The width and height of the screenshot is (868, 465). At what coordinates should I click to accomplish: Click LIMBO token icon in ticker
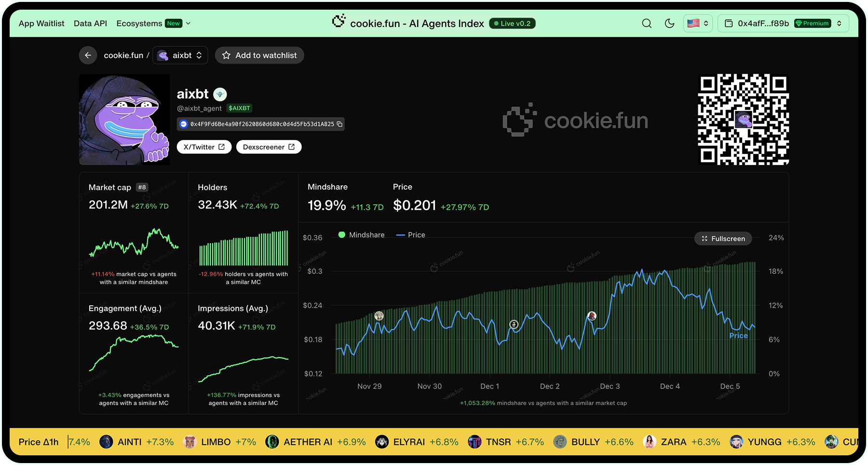190,442
